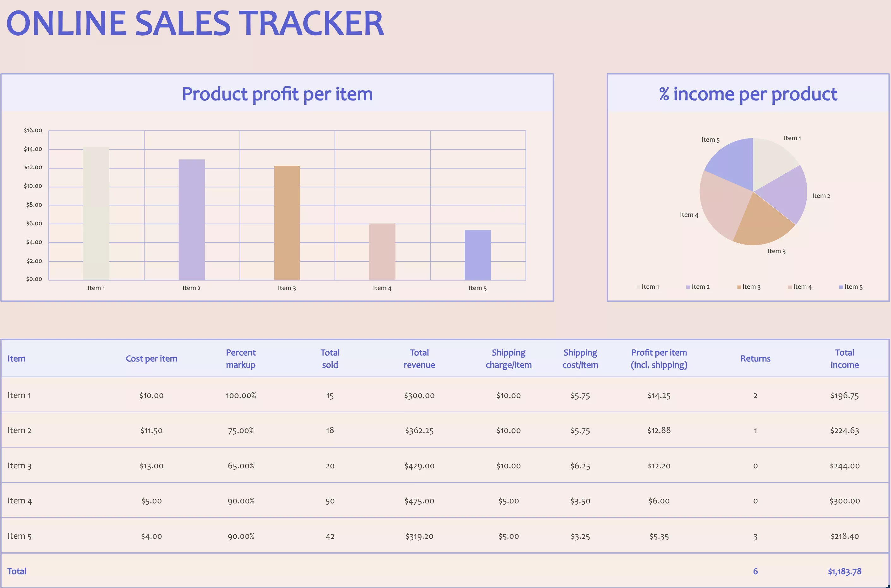The width and height of the screenshot is (891, 588).
Task: Select the Item 4 legend marker below pie chart
Action: [791, 287]
